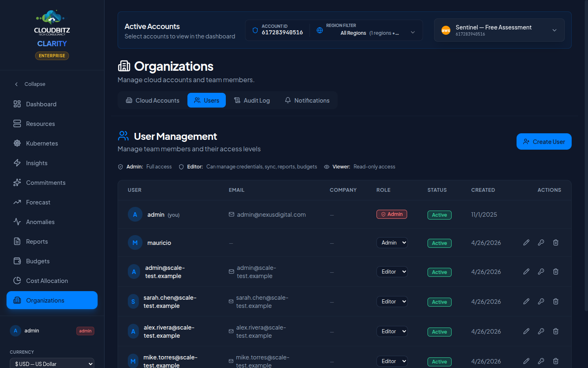Open role dropdown for mauricio

click(x=392, y=242)
